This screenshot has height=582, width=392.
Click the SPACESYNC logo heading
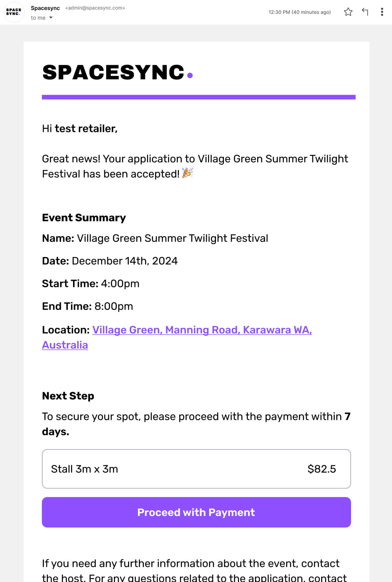(117, 72)
